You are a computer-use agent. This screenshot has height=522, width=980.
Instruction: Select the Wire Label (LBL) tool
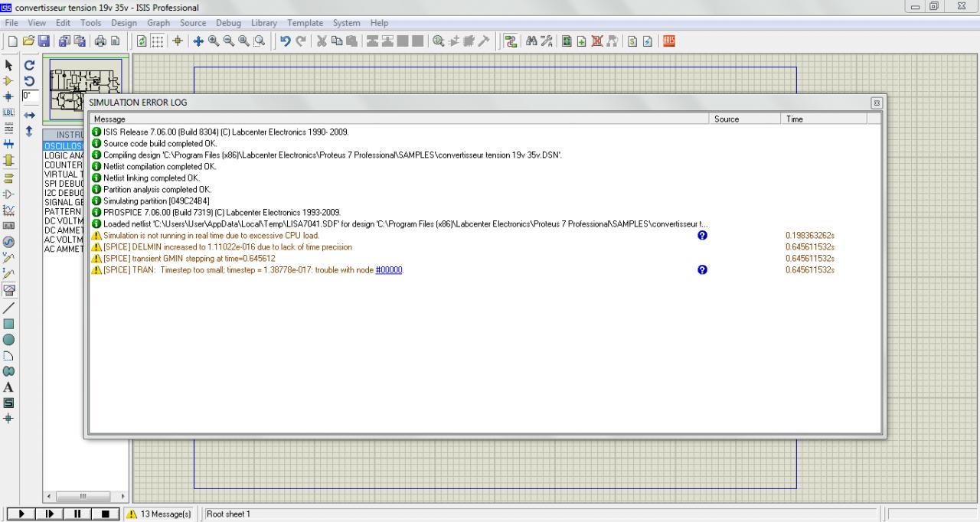pos(9,113)
